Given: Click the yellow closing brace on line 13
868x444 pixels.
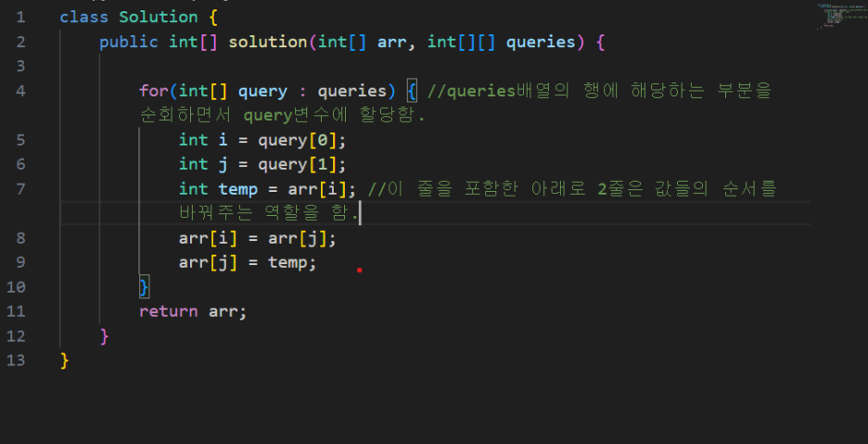Looking at the screenshot, I should (65, 361).
